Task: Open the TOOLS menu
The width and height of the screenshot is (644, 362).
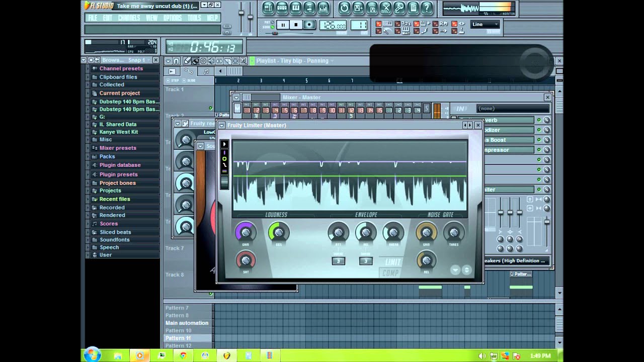Action: (x=194, y=18)
